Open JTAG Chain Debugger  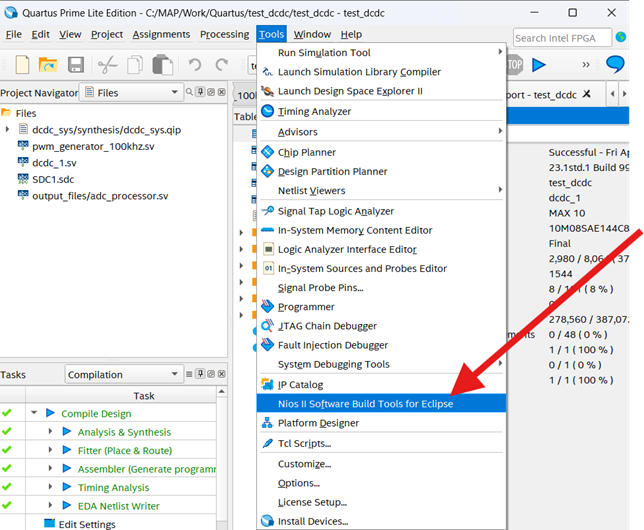pyautogui.click(x=382, y=326)
